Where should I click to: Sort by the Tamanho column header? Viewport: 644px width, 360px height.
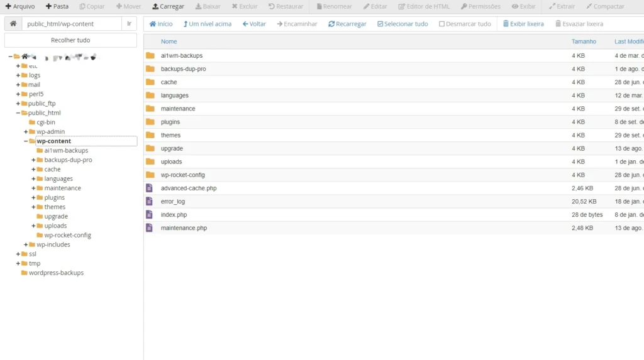tap(584, 41)
